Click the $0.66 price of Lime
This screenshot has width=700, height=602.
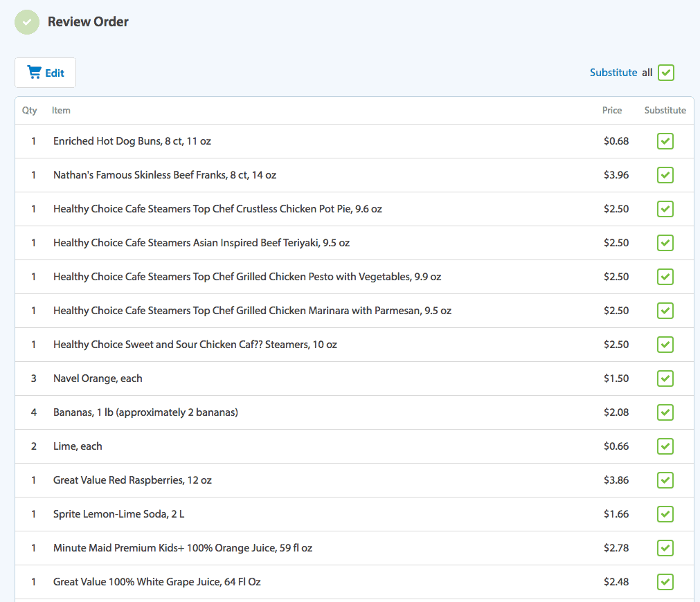(616, 446)
